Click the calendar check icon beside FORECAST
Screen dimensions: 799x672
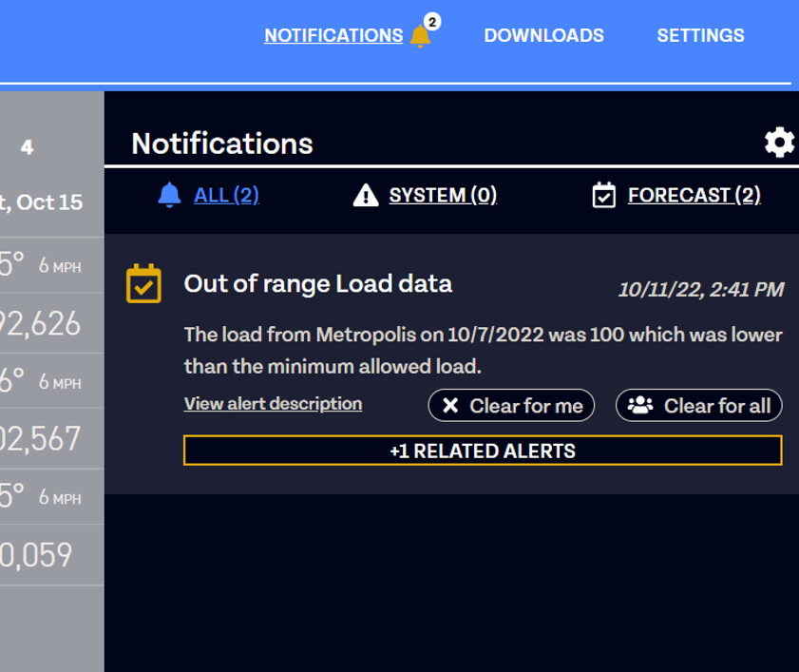point(604,195)
